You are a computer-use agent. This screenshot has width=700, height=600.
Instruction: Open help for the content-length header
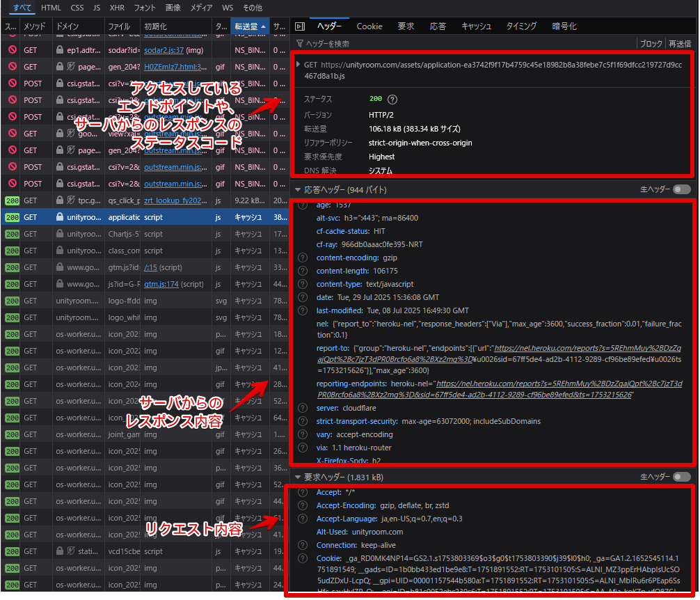click(303, 271)
